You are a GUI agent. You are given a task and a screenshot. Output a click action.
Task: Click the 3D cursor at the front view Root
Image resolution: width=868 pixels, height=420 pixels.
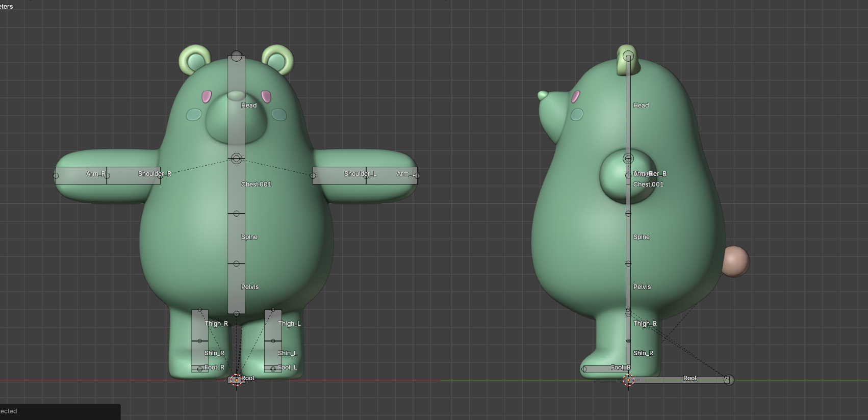click(236, 380)
